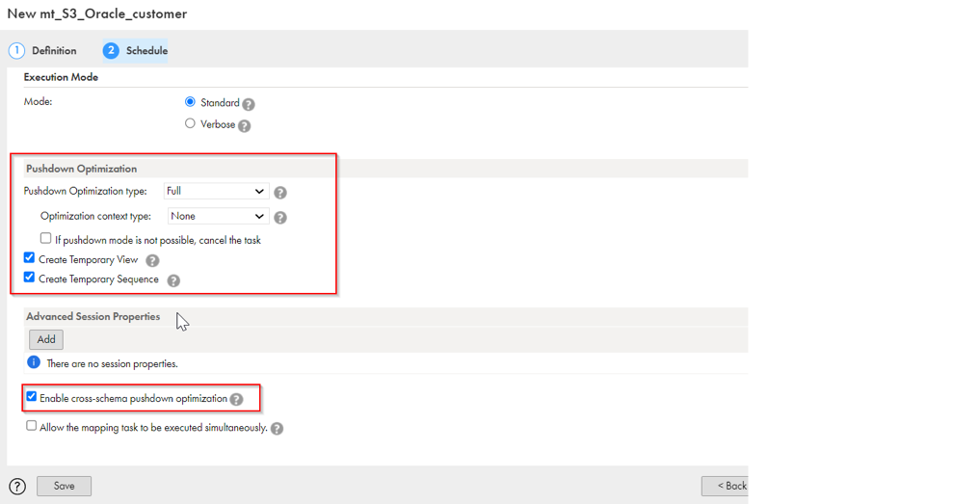Save the mapping task
The width and height of the screenshot is (980, 504).
tap(64, 486)
